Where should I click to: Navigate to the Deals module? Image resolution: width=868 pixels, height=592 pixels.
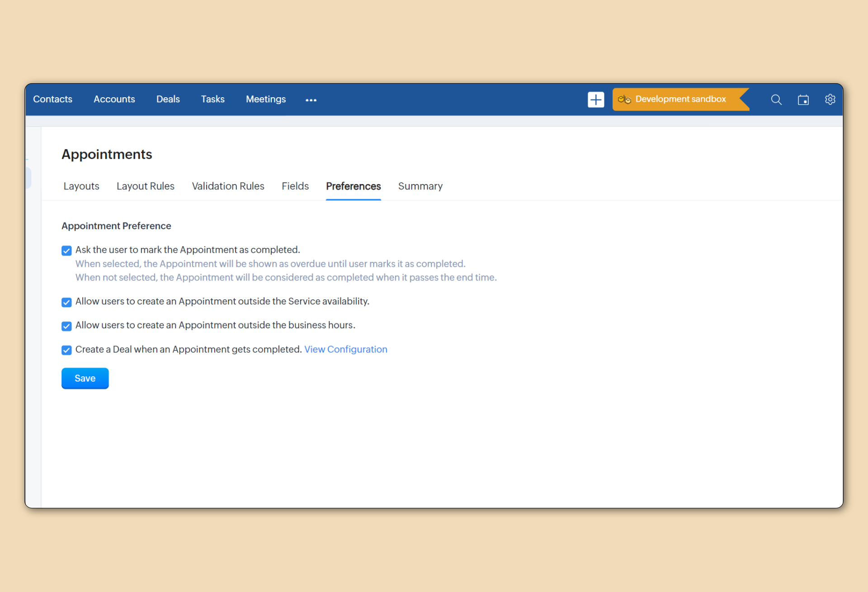tap(168, 99)
